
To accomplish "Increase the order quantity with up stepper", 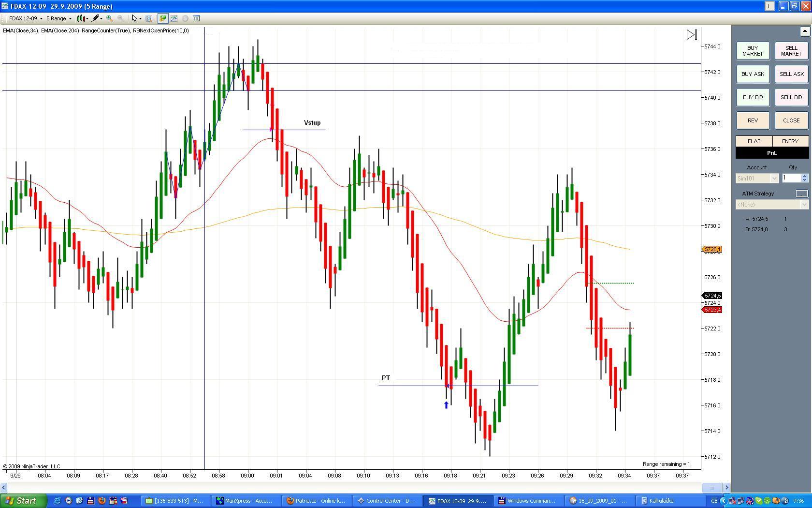I will click(805, 176).
